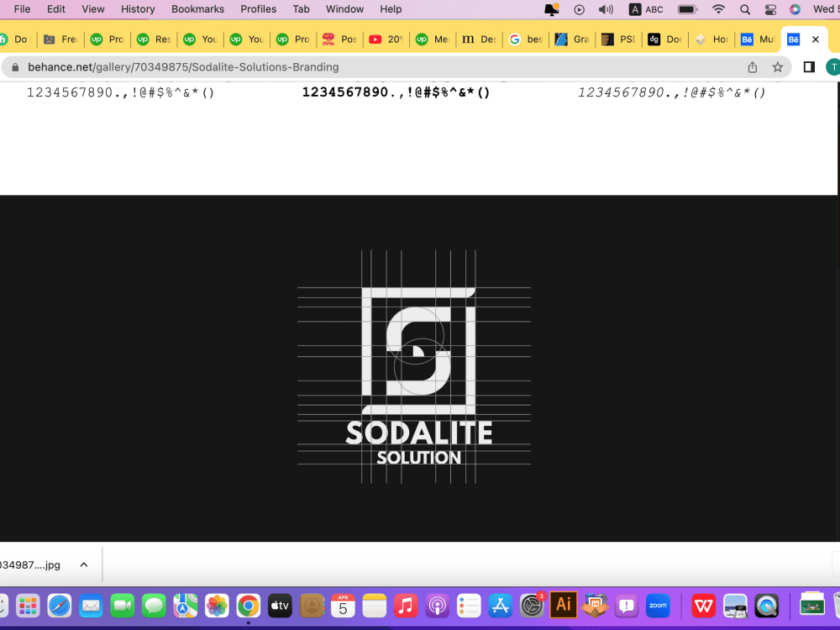Open Contacts from the dock
840x630 pixels.
[312, 606]
